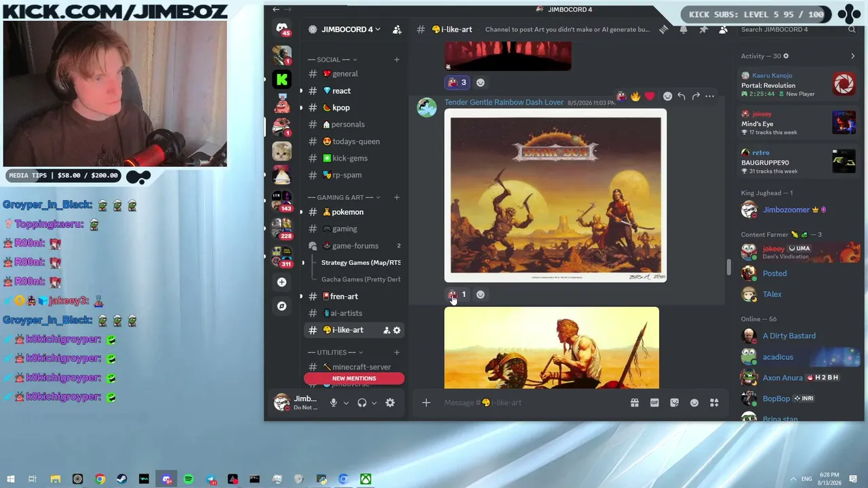Open notification settings bell icon
This screenshot has height=488, width=868.
pos(684,29)
